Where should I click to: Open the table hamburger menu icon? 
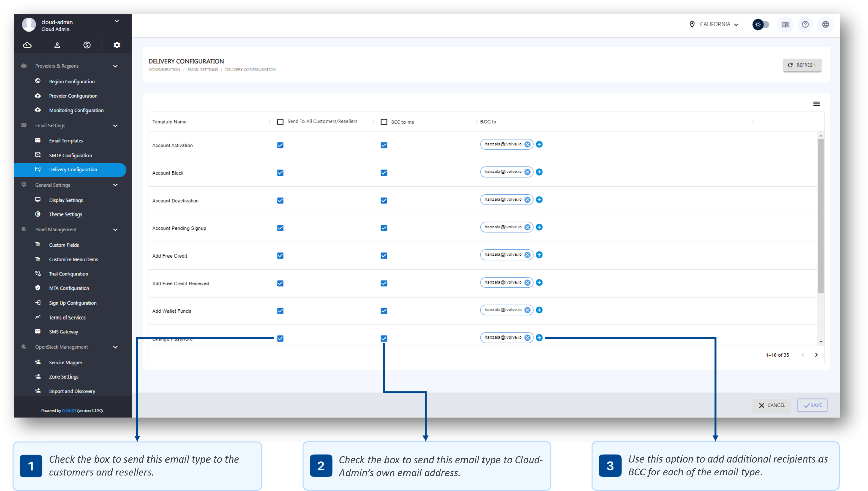click(816, 104)
